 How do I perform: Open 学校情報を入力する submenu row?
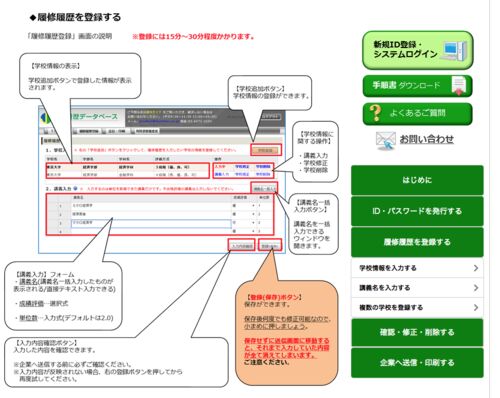[417, 268]
